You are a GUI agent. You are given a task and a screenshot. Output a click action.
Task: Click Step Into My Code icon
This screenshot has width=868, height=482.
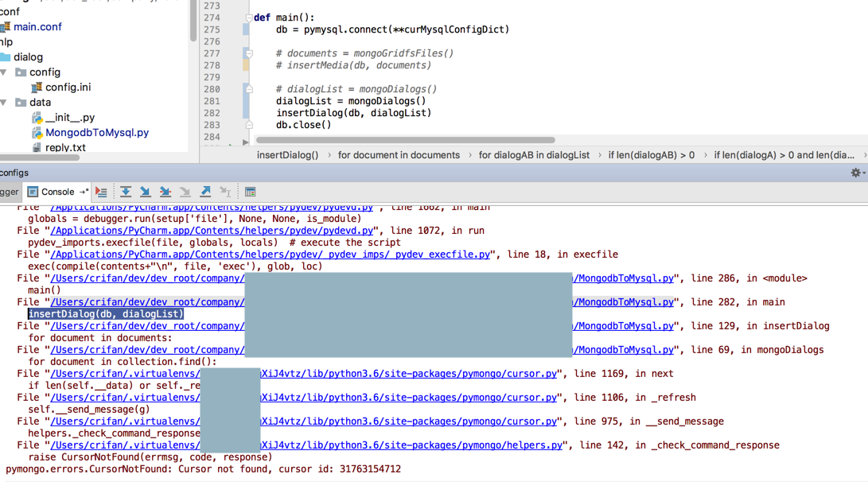(165, 192)
